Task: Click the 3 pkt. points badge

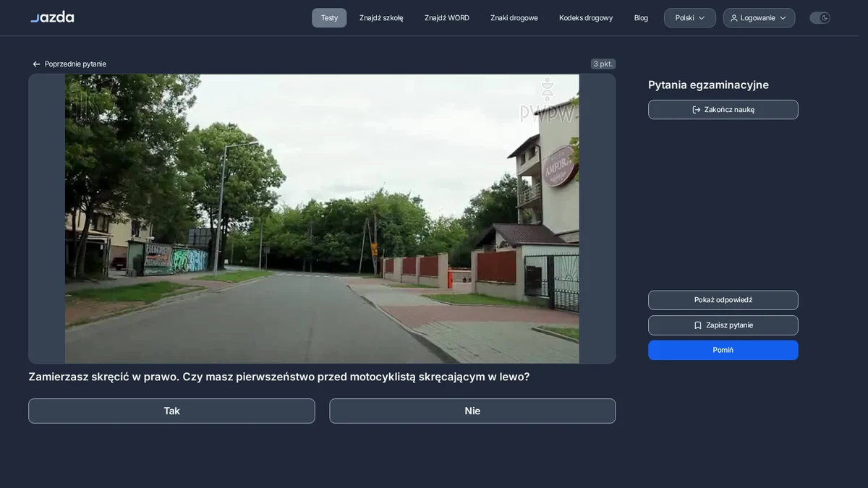Action: [x=603, y=64]
